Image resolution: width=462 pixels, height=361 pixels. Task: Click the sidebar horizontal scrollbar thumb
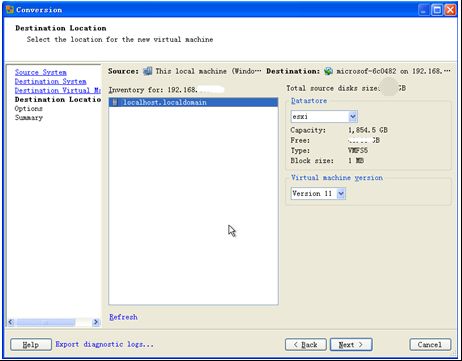46,322
